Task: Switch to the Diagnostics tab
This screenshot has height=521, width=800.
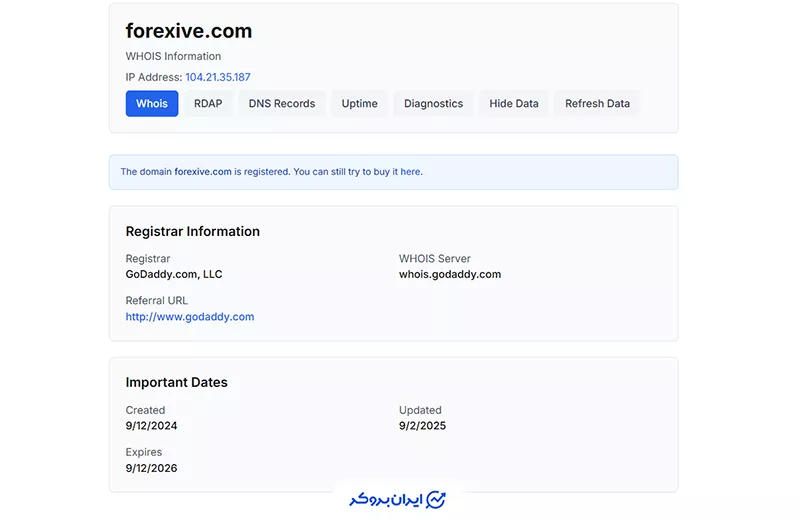Action: 434,104
